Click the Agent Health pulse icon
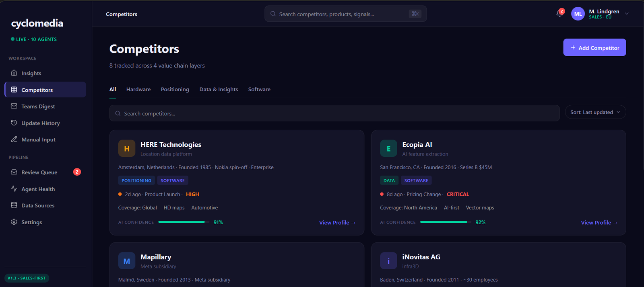 [14, 189]
